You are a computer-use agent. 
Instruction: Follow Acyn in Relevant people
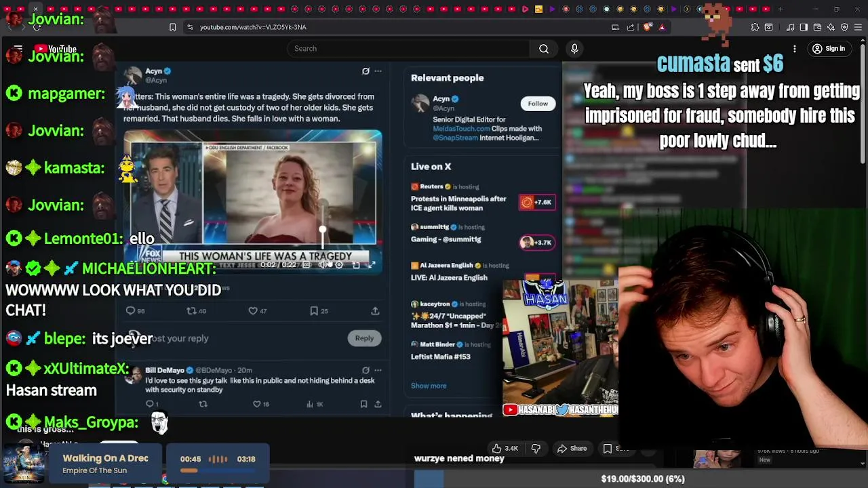[538, 104]
